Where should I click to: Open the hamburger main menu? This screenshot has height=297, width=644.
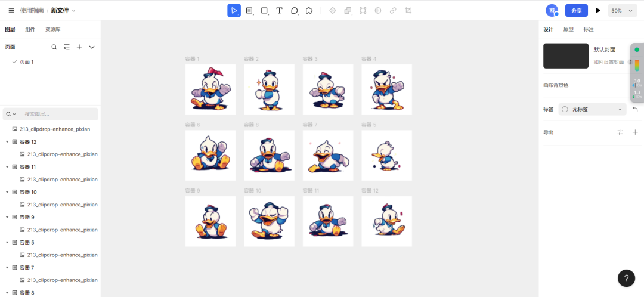click(x=11, y=10)
